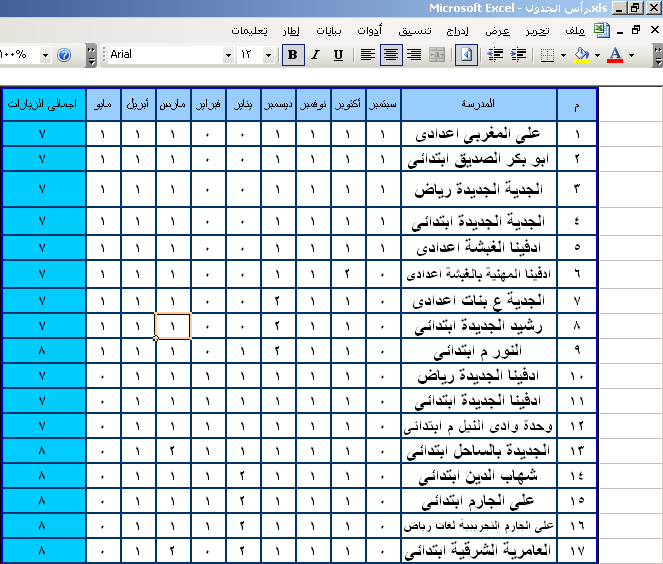Toggle the right-to-left sheet direction button

[x=467, y=54]
